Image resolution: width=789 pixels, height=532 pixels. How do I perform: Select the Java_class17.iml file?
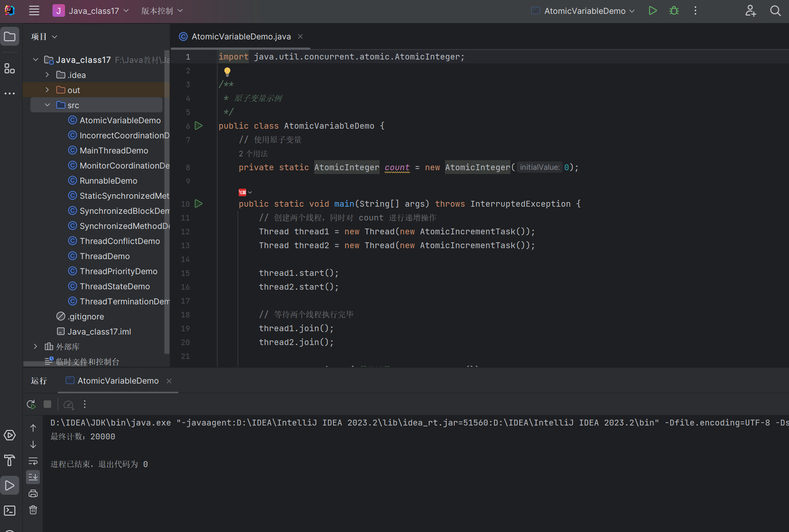click(x=94, y=332)
